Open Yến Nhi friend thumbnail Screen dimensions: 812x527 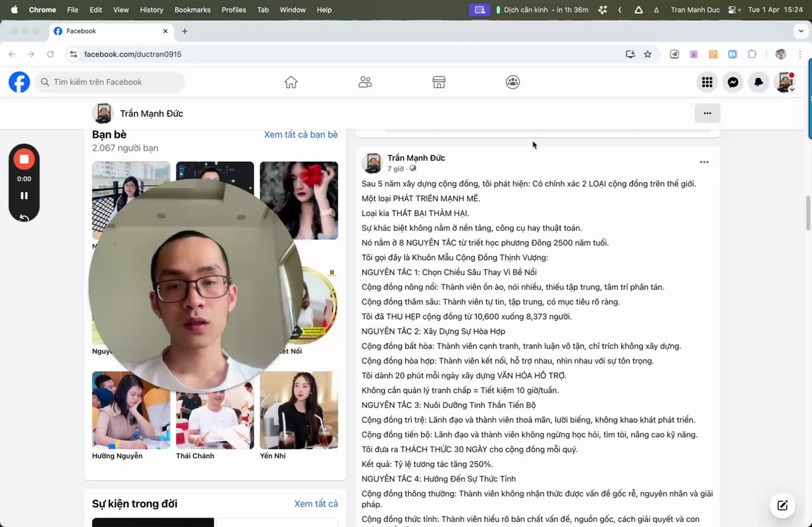tap(299, 410)
